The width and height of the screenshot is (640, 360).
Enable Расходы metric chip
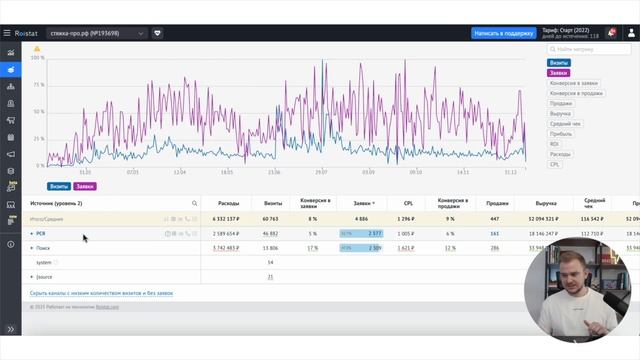point(560,154)
